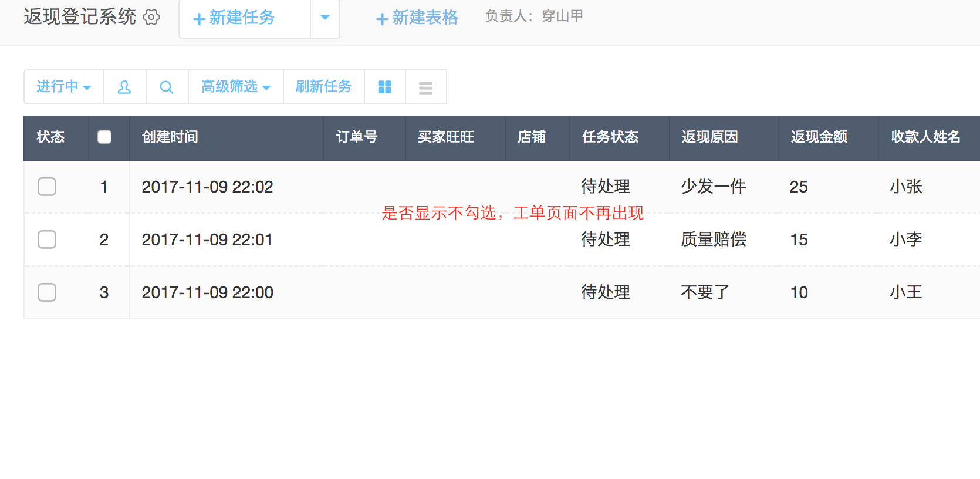Click the 任务状态 column header
The height and width of the screenshot is (479, 980).
610,137
